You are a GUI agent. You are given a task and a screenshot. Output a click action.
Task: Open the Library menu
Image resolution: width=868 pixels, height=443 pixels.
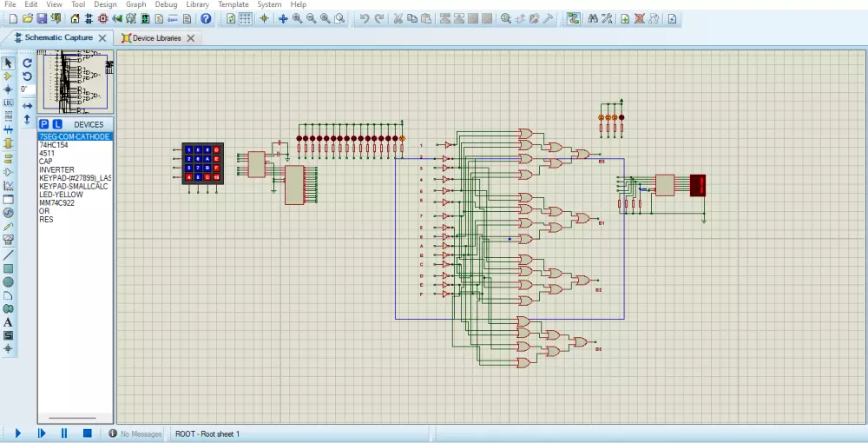[x=197, y=4]
